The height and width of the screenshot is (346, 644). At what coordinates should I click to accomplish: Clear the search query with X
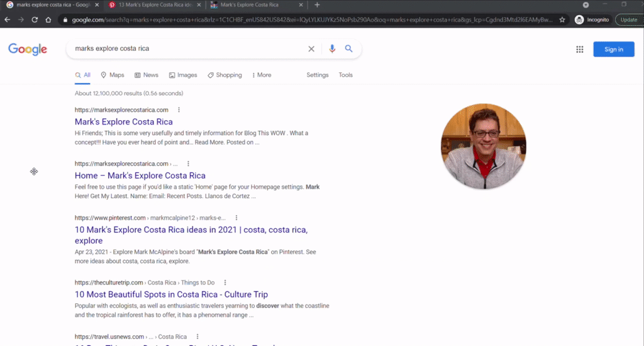[311, 49]
